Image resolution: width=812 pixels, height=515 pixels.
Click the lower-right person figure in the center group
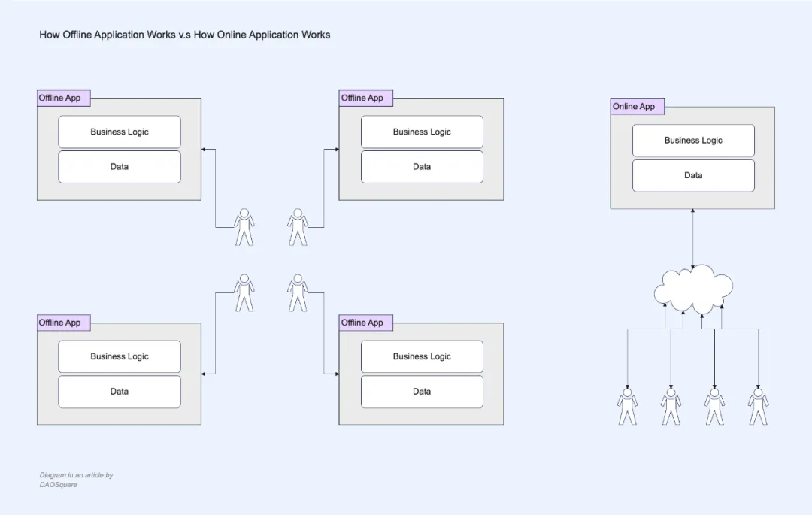pyautogui.click(x=298, y=292)
